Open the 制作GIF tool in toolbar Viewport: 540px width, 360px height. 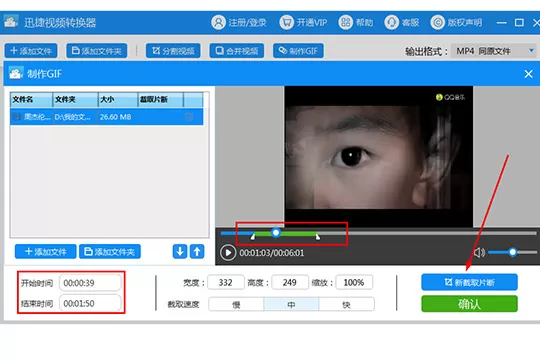(298, 51)
